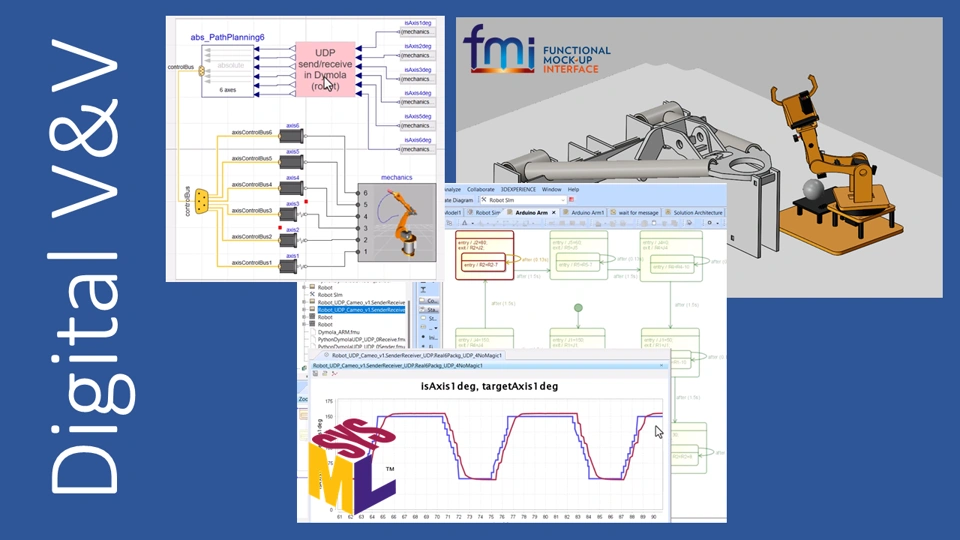Click the axis5 motor block
The image size is (960, 540).
pos(291,162)
